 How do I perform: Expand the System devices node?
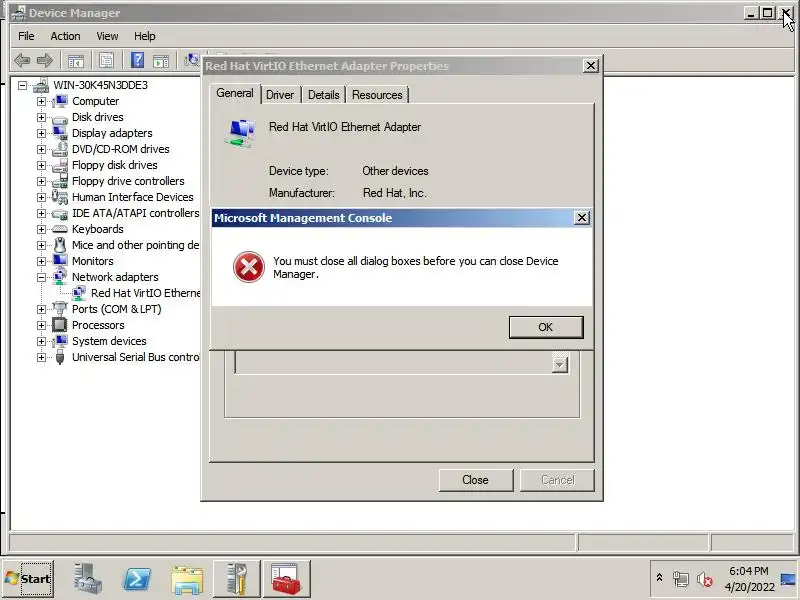tap(41, 341)
